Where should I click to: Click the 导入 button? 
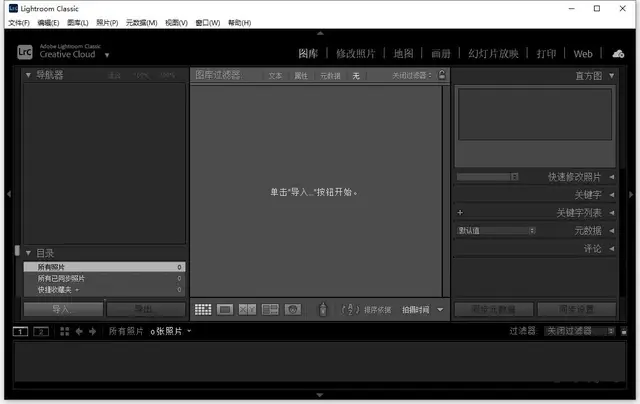pyautogui.click(x=62, y=310)
